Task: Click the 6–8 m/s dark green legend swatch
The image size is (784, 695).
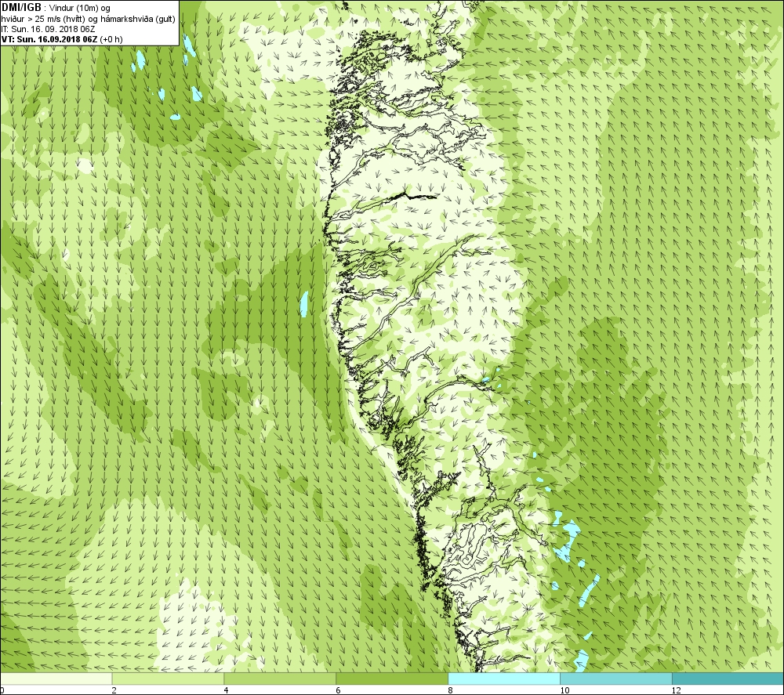Action: click(392, 679)
